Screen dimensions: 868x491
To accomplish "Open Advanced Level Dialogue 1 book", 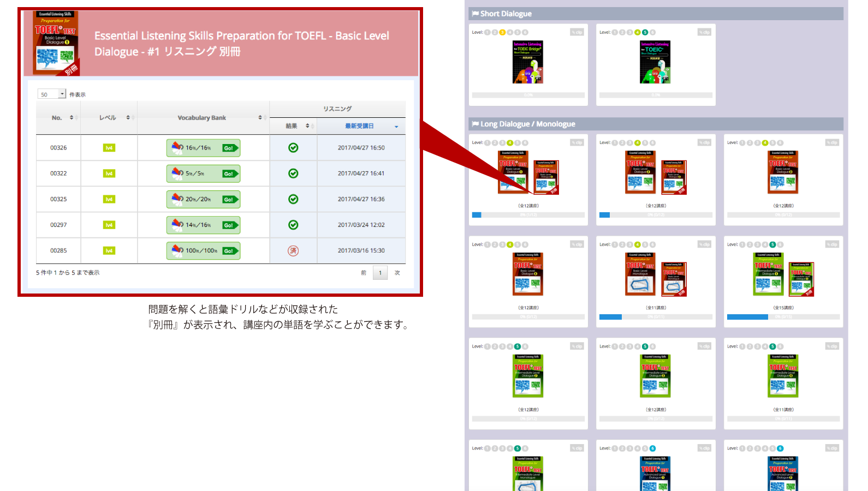I will (655, 474).
